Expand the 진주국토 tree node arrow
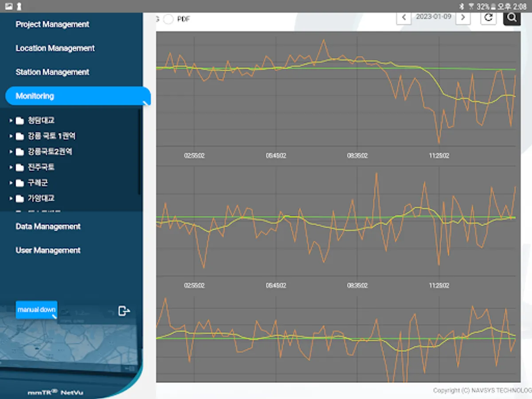 click(x=11, y=168)
